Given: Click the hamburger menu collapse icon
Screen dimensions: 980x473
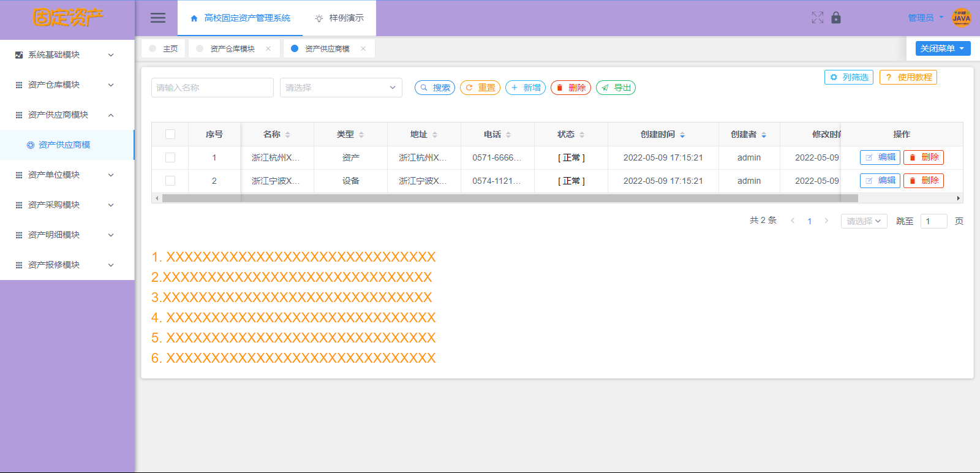Looking at the screenshot, I should point(158,18).
